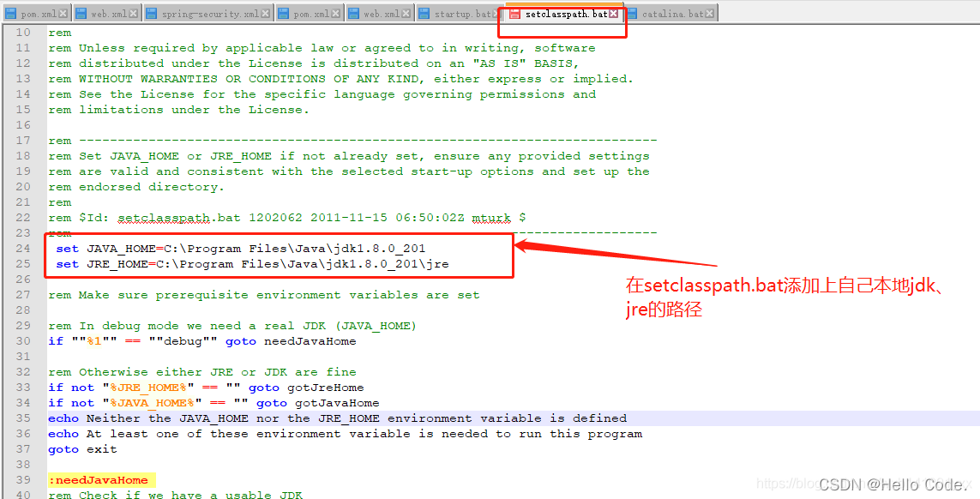Image resolution: width=980 pixels, height=499 pixels.
Task: Click the disk icon on startup.bat tab
Action: [x=424, y=14]
